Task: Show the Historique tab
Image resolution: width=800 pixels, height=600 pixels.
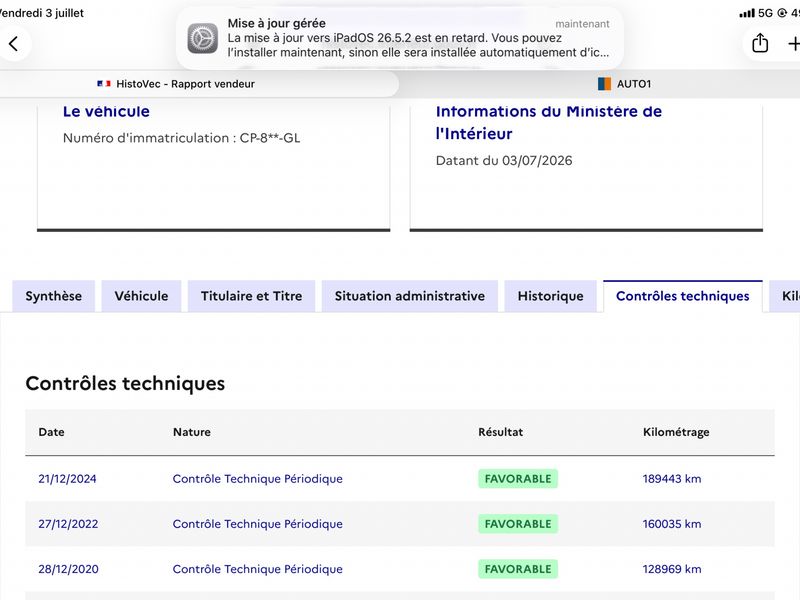Action: pos(551,296)
